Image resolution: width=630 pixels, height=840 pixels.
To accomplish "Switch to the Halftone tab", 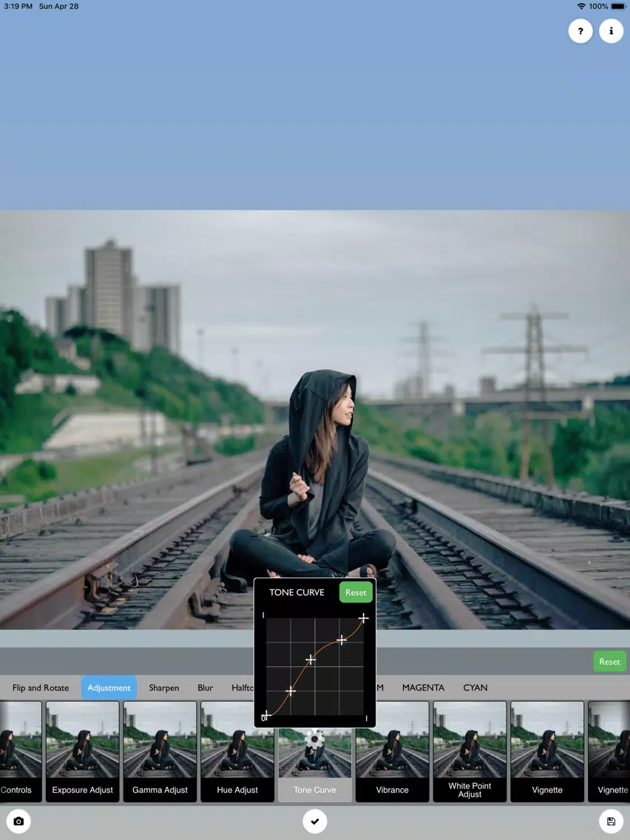I will tap(242, 688).
